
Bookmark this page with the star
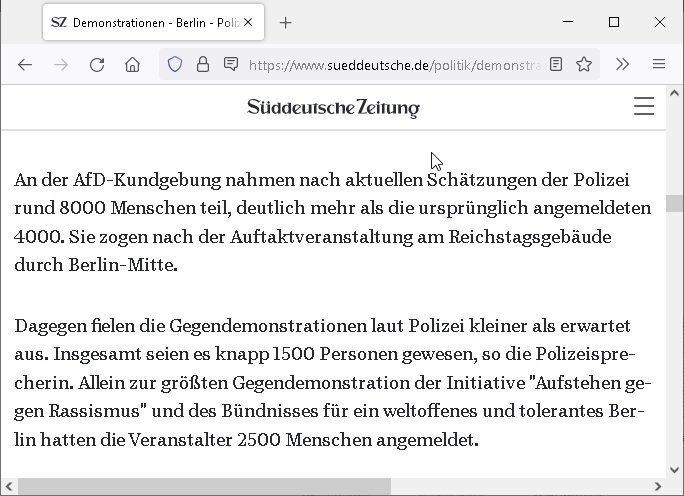pos(584,65)
